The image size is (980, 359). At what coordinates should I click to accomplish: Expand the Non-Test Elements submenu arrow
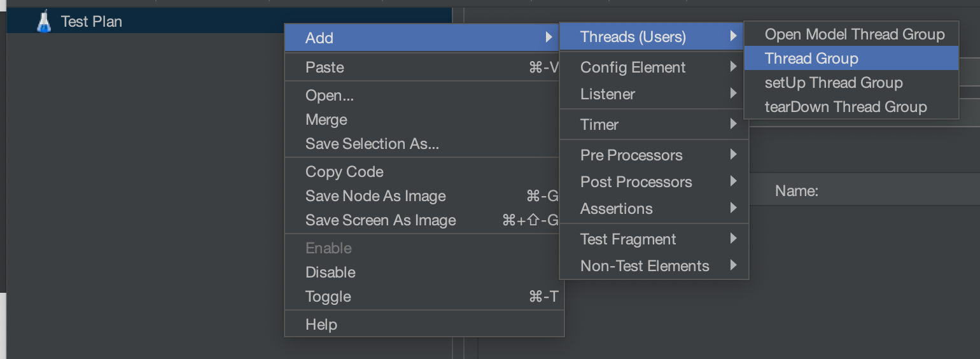734,265
